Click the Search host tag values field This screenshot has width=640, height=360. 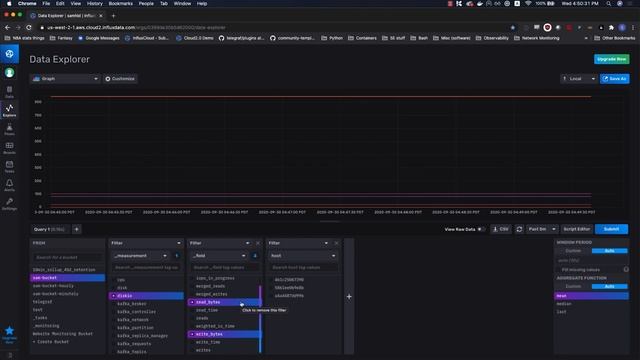pos(303,268)
